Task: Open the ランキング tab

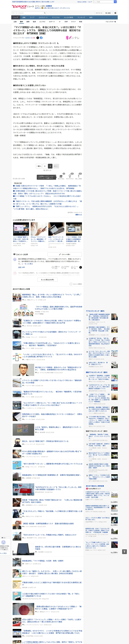Action: pos(81,17)
